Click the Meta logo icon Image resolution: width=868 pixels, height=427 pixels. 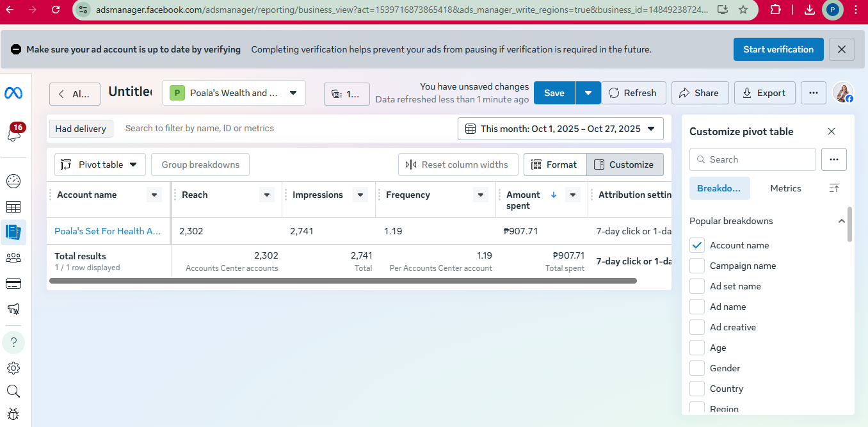[x=13, y=93]
